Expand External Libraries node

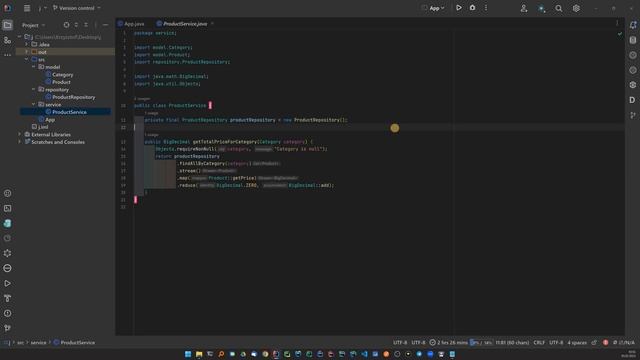click(x=20, y=134)
